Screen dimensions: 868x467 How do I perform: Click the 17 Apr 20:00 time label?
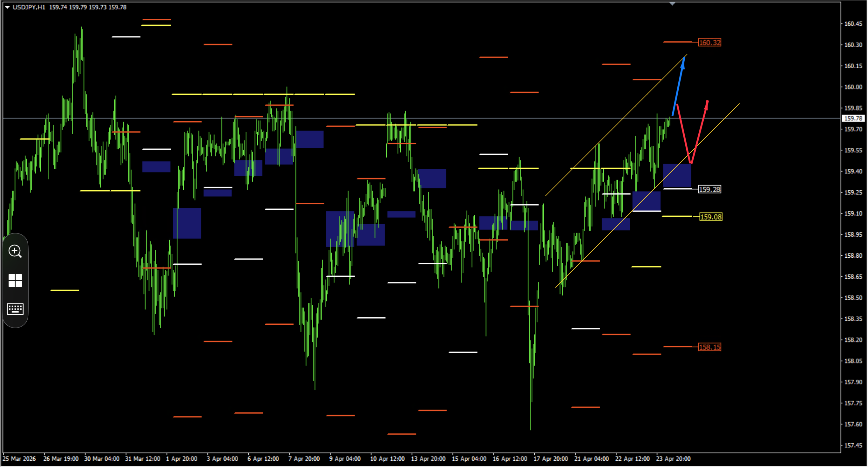point(551,458)
